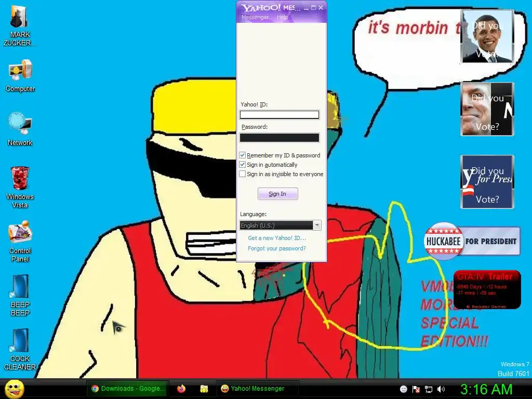Open the Help menu in Yahoo window
The height and width of the screenshot is (399, 532).
coord(282,17)
